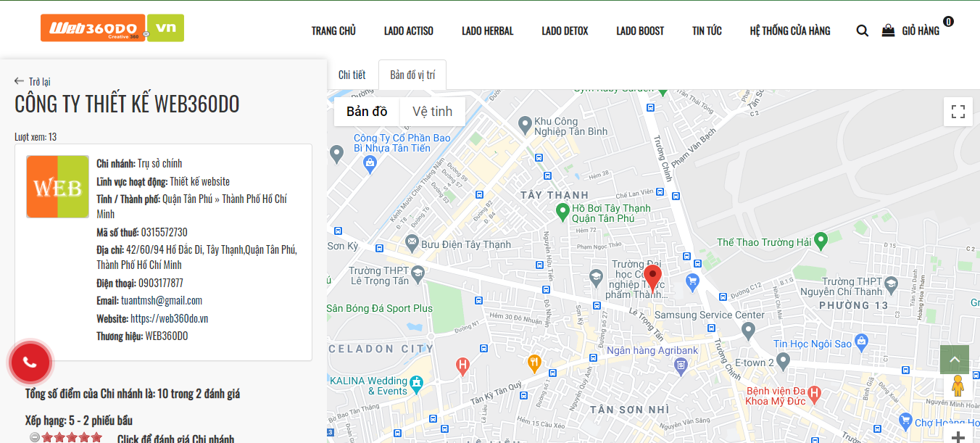The height and width of the screenshot is (443, 980).
Task: Click the cart count badge showing 0
Action: (x=948, y=21)
